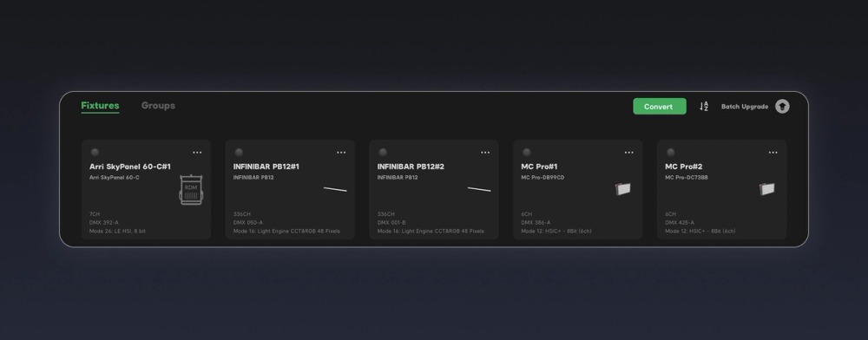Screen dimensions: 868x340
Task: Open more options for Arri SkyPanel 60-C#1
Action: click(x=197, y=153)
